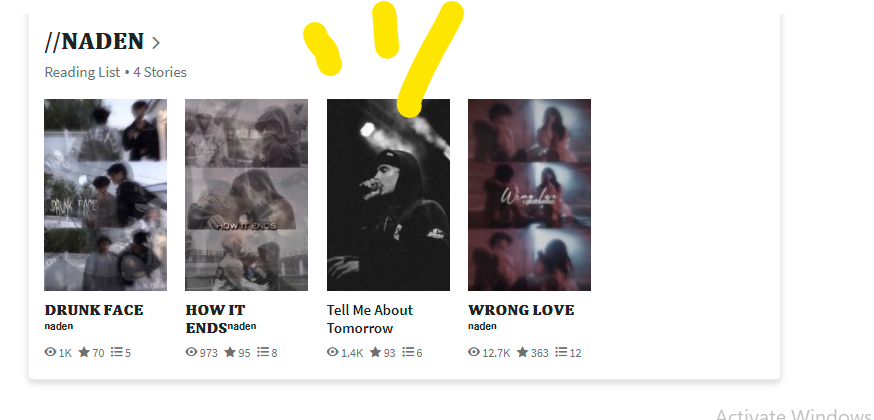Screen dimensions: 874x420
Task: Expand the //NADEN reading list chevron
Action: tap(156, 42)
